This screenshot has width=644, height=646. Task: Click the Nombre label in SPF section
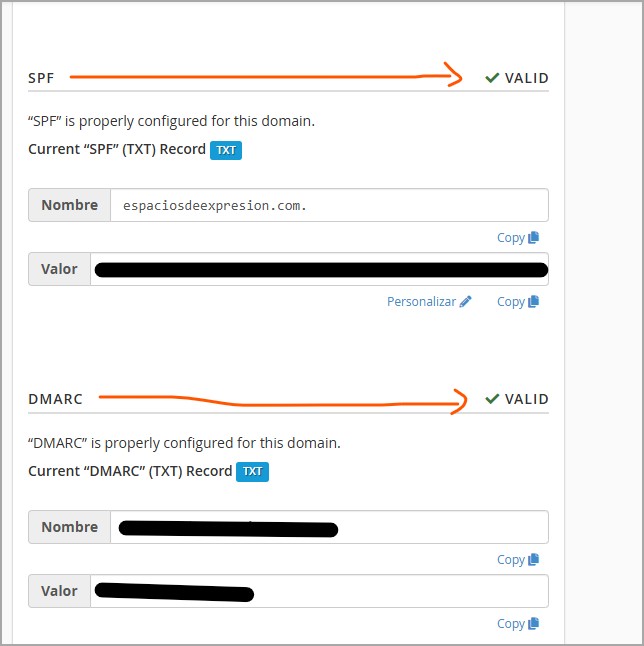point(69,205)
